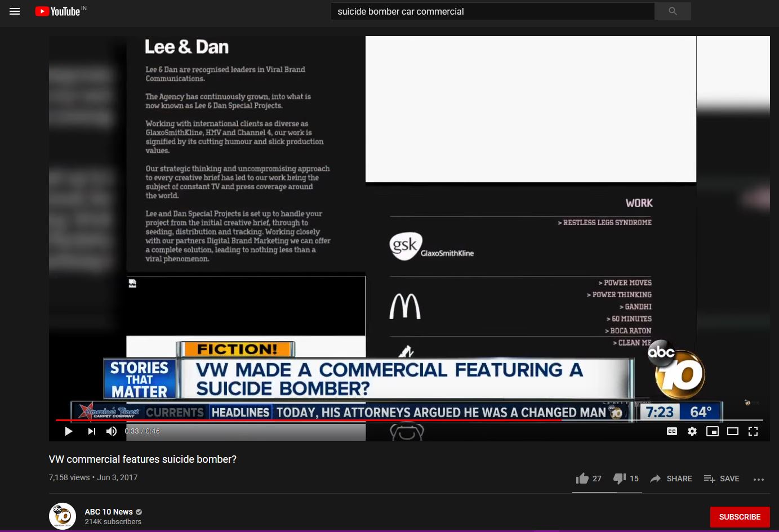Open more actions ellipsis menu

click(759, 479)
